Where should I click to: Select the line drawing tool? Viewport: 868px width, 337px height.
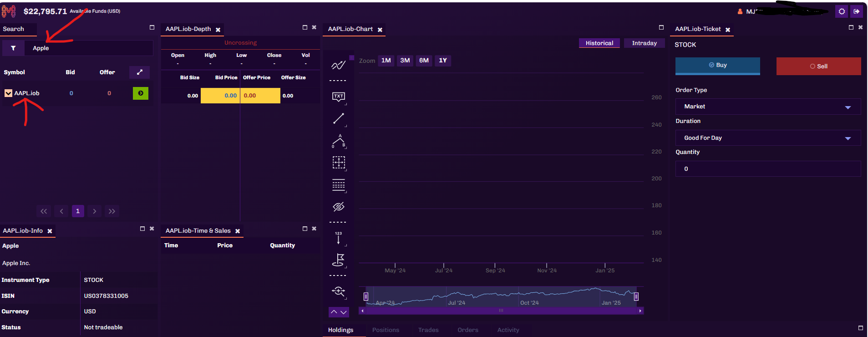338,119
